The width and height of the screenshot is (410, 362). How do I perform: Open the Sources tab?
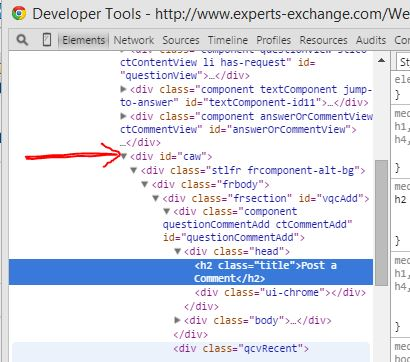(181, 40)
